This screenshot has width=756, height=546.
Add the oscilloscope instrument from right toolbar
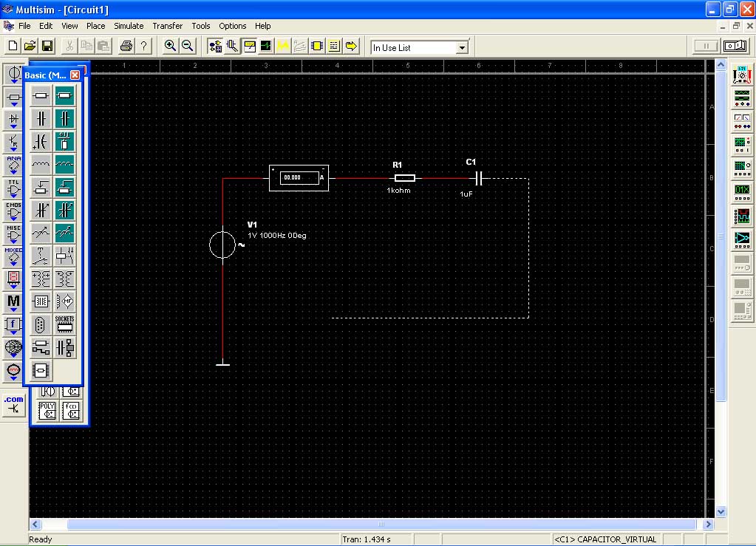pos(742,144)
